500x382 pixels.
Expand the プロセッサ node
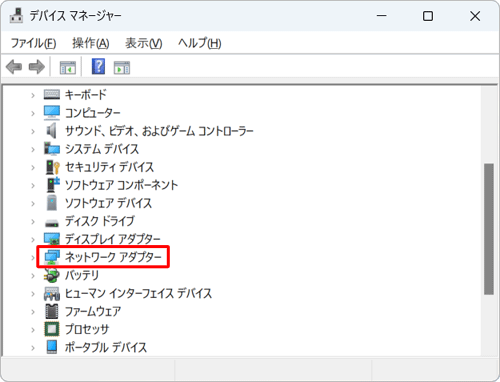coord(33,330)
